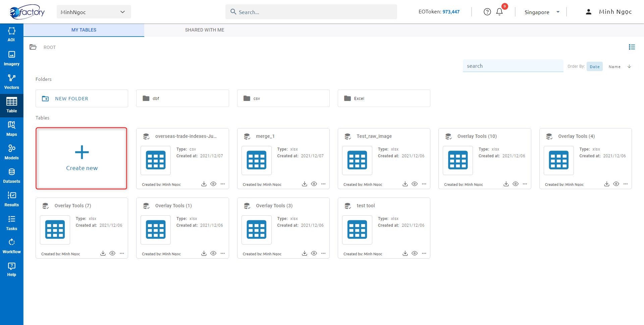The height and width of the screenshot is (325, 644).
Task: Open more options for merge_1 table
Action: pyautogui.click(x=323, y=184)
